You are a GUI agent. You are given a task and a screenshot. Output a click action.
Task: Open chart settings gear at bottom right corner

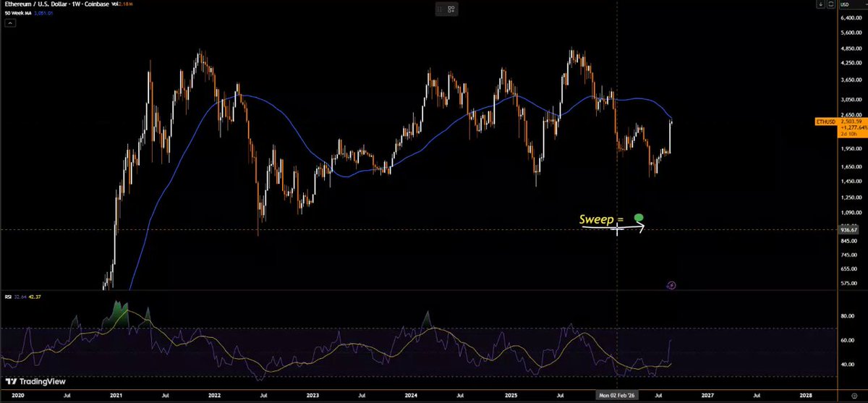pyautogui.click(x=854, y=396)
